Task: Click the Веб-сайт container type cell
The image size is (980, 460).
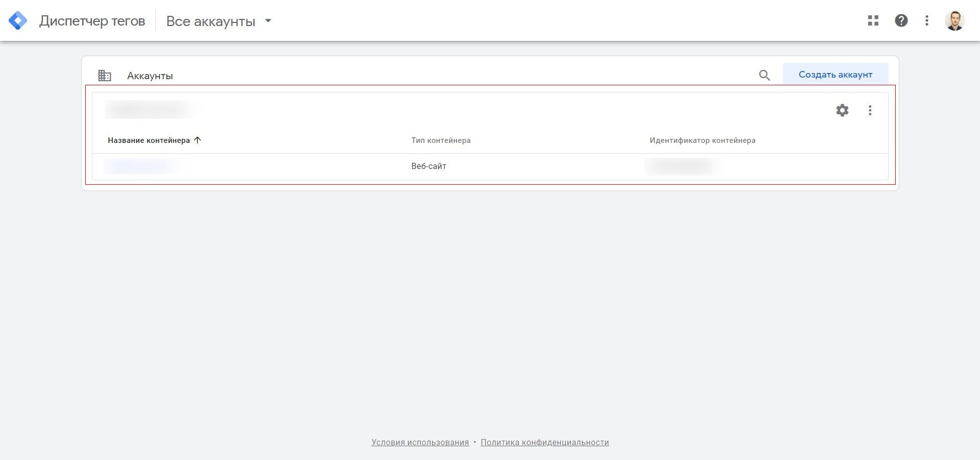Action: tap(428, 166)
